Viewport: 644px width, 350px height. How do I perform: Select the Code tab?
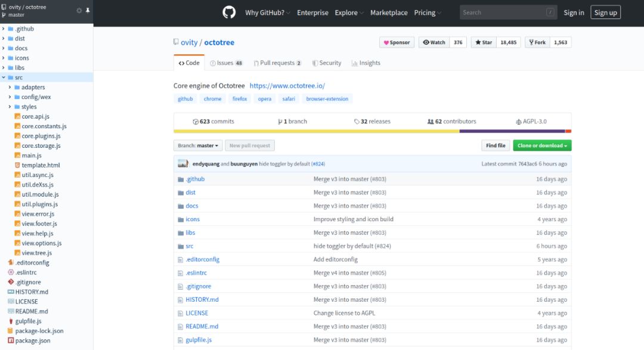click(189, 63)
